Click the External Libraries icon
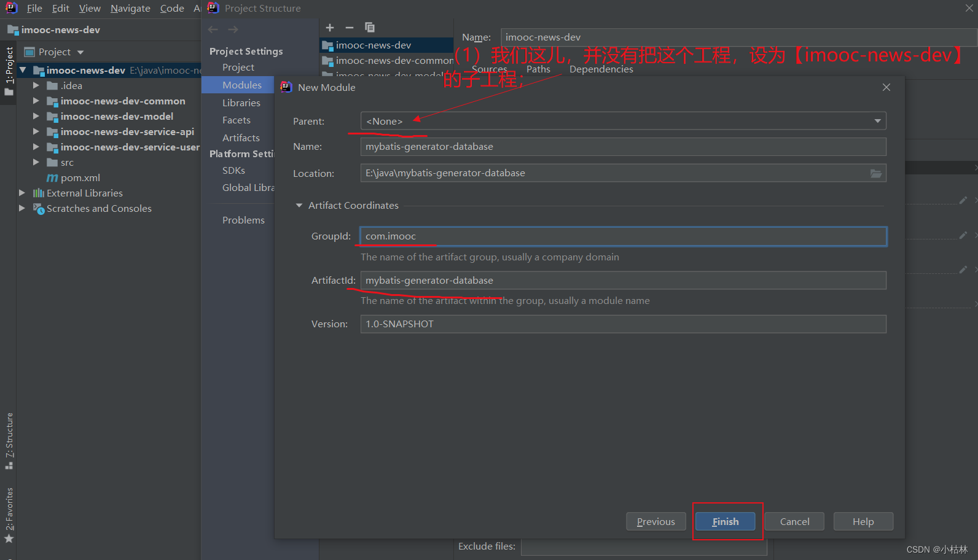This screenshot has width=978, height=560. point(39,193)
